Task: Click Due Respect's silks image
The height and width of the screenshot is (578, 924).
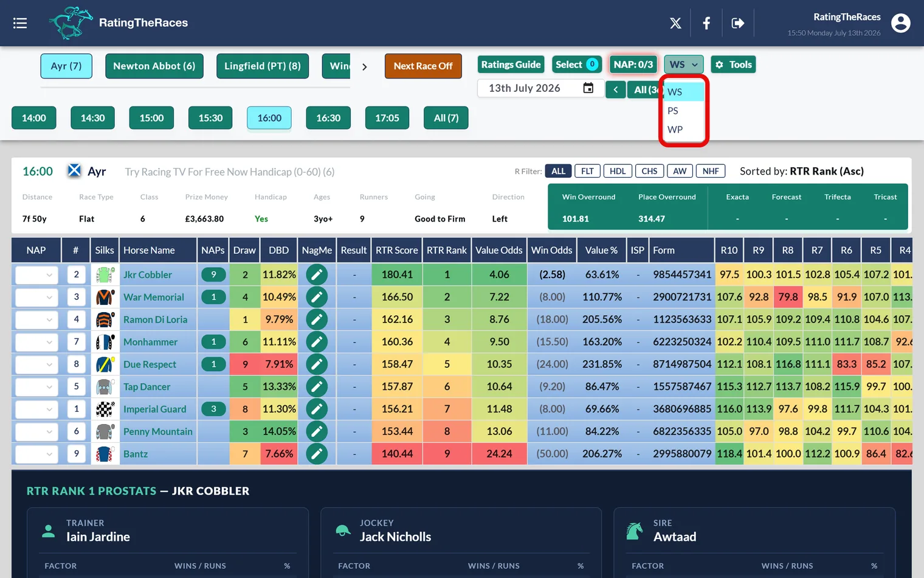Action: 105,364
